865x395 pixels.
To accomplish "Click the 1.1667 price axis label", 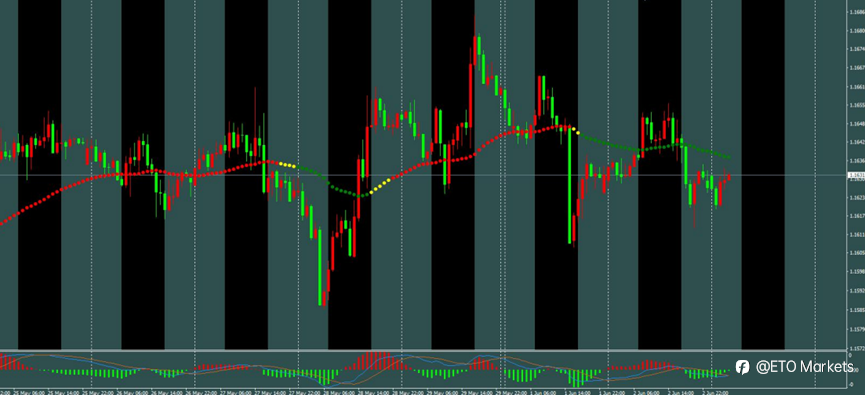I will (x=858, y=68).
